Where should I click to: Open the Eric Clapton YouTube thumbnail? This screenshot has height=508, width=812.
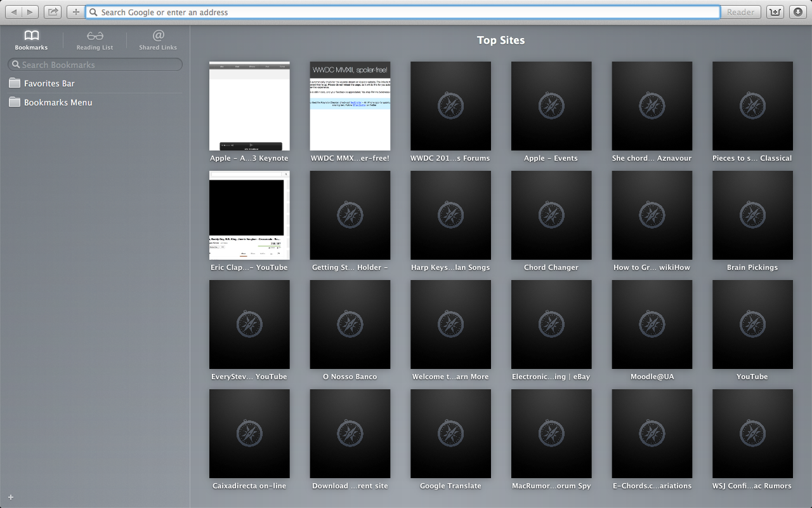249,215
